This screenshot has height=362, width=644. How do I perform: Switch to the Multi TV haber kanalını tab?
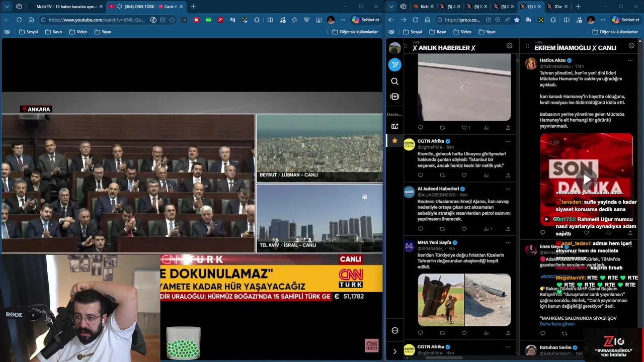66,7
